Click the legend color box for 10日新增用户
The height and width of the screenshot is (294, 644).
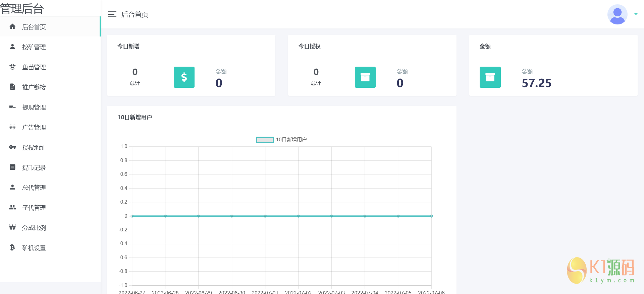(x=265, y=140)
